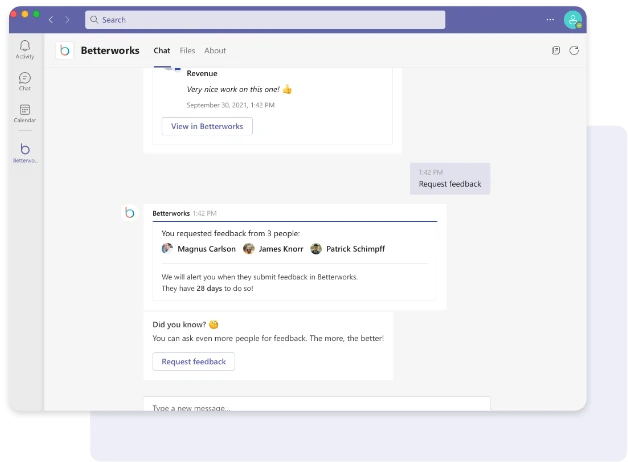The width and height of the screenshot is (628, 462).
Task: Click the Betterworks bot avatar beside message
Action: coord(129,213)
